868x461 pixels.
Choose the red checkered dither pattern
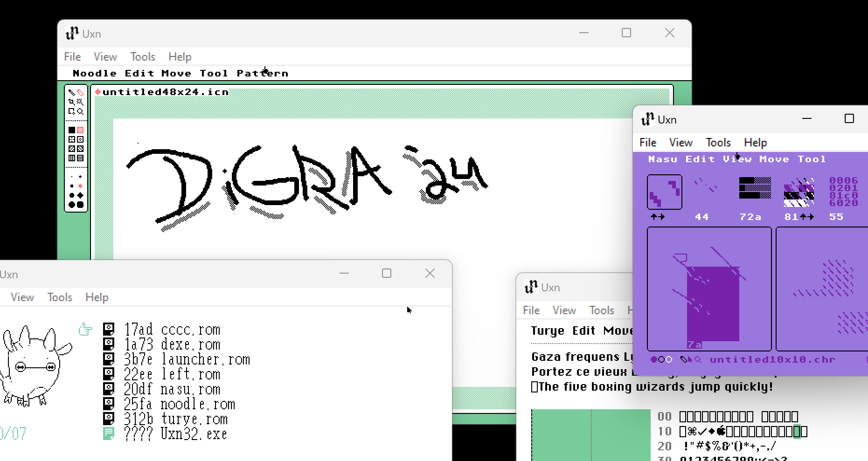[x=80, y=130]
